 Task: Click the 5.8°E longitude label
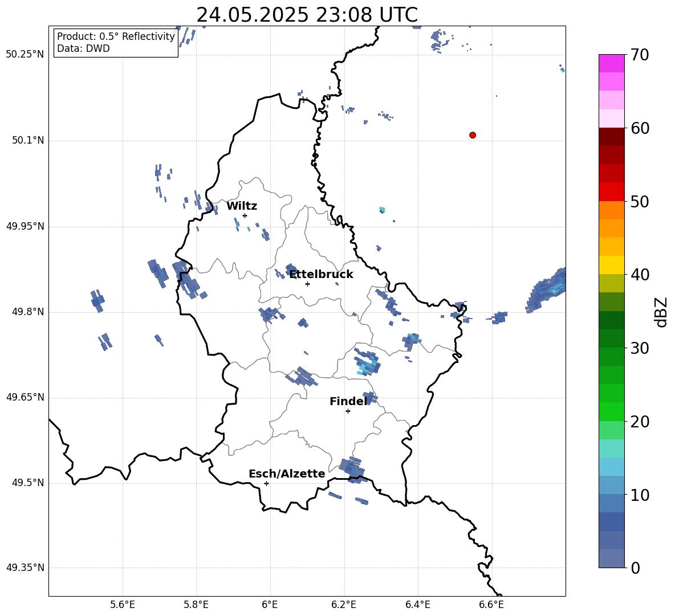point(196,605)
